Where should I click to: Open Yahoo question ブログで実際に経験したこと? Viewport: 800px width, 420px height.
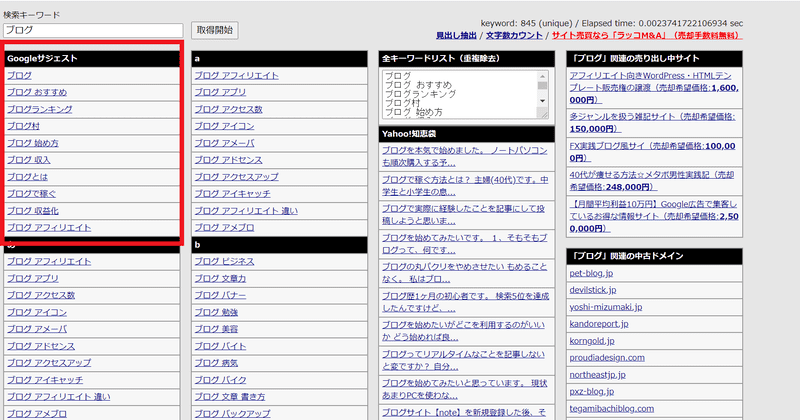463,215
